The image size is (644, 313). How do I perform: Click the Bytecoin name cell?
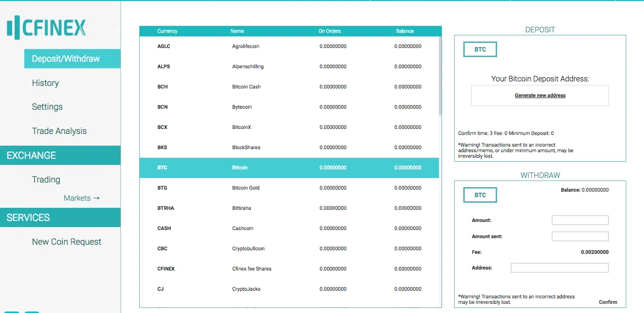pyautogui.click(x=242, y=107)
